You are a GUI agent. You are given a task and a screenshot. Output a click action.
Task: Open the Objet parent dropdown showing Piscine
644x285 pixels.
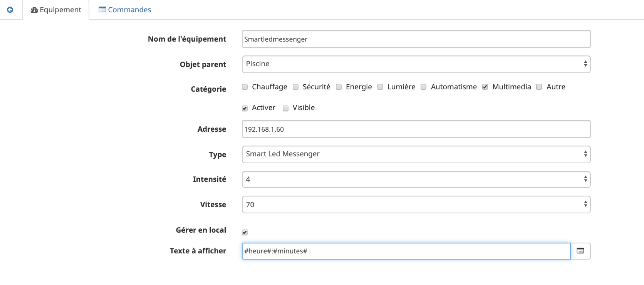point(416,64)
